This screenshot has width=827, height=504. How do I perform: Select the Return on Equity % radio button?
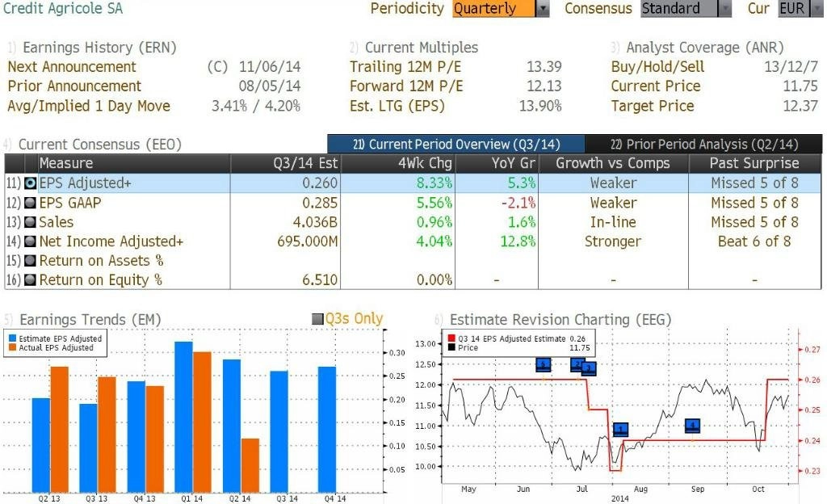31,280
